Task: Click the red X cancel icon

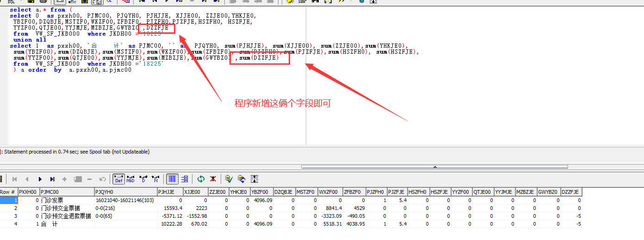Action: [x=213, y=179]
